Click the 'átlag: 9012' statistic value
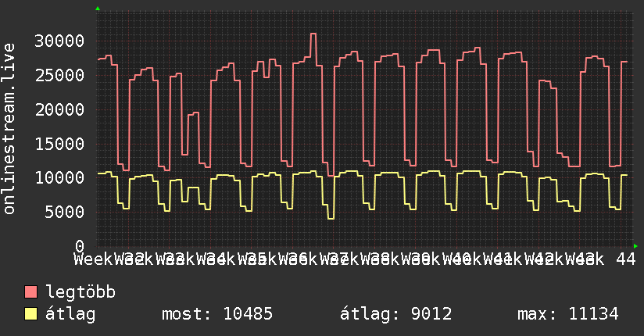The width and height of the screenshot is (644, 336). pyautogui.click(x=395, y=314)
